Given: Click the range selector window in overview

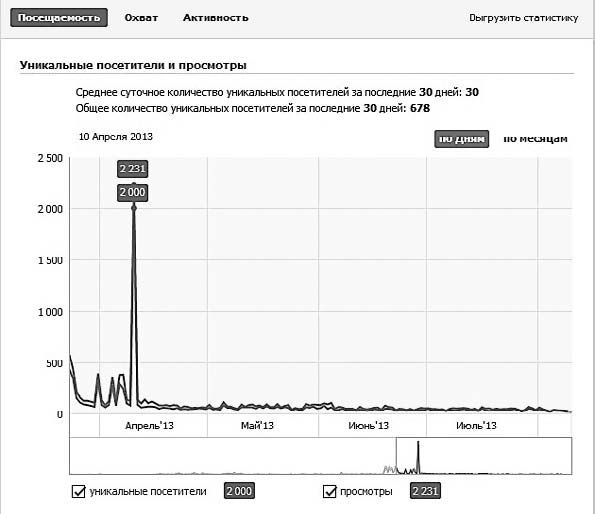Looking at the screenshot, I should point(484,456).
